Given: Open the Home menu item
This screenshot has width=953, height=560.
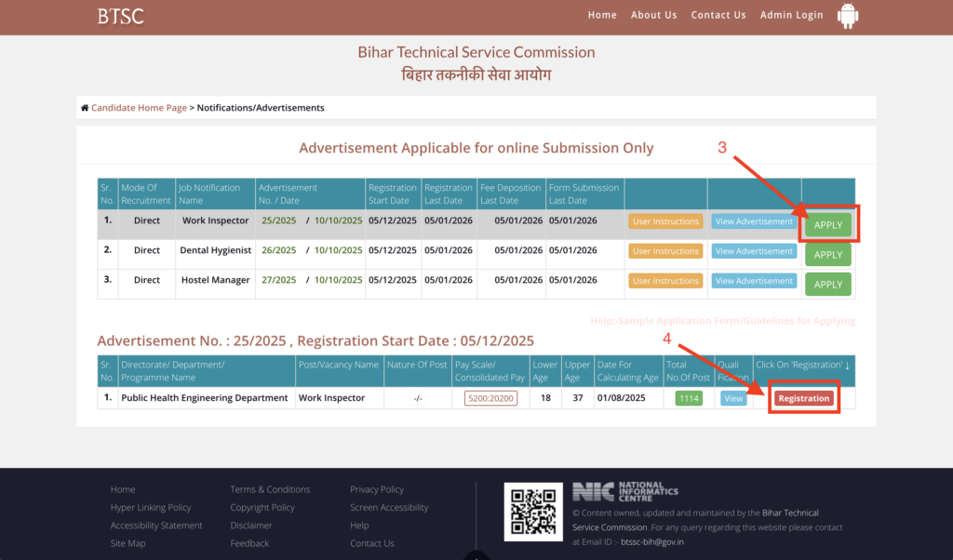Looking at the screenshot, I should point(602,15).
